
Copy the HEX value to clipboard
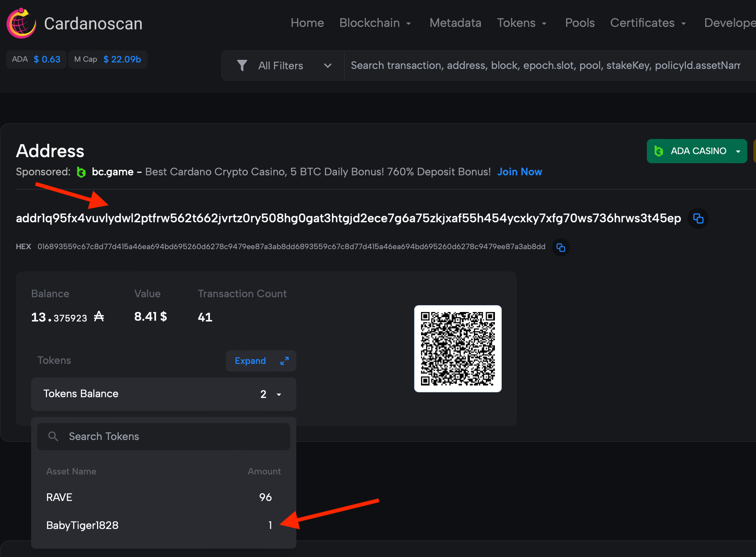(560, 247)
